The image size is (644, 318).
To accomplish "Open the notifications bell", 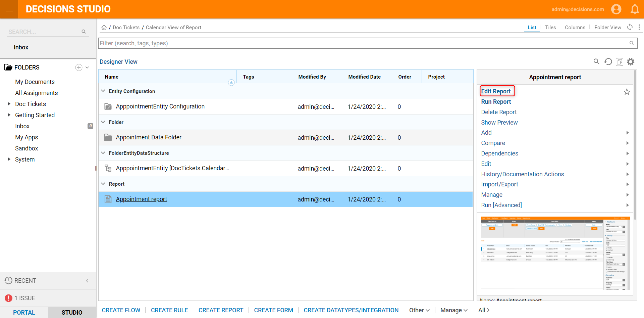I will 635,9.
